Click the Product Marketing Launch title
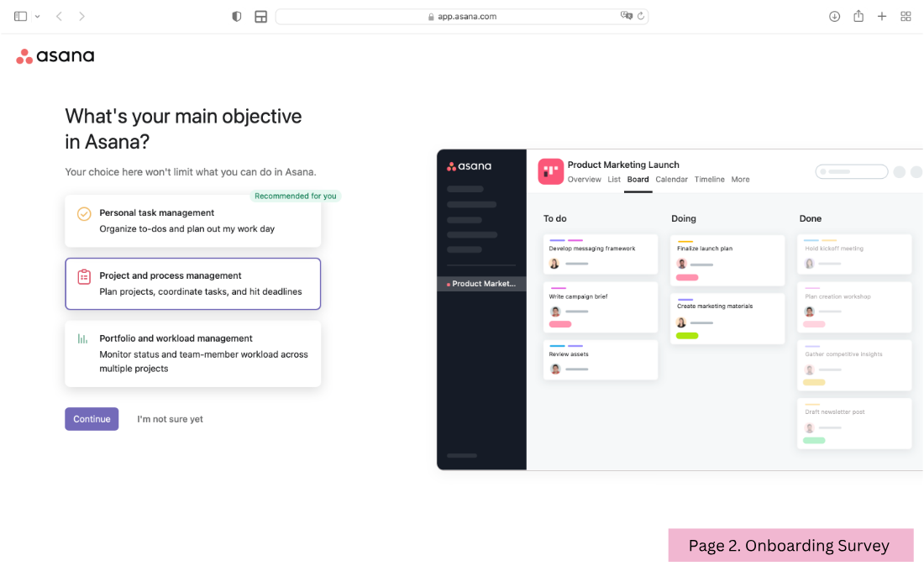 (x=623, y=165)
